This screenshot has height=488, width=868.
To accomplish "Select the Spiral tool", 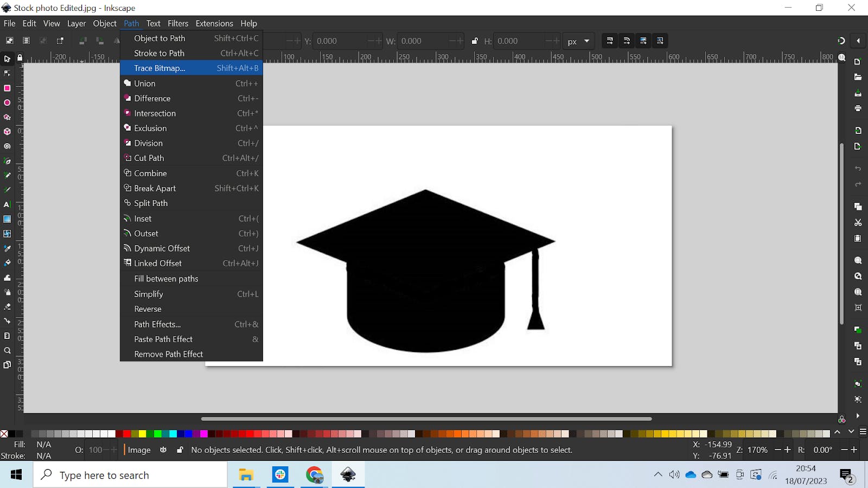I will pyautogui.click(x=7, y=146).
